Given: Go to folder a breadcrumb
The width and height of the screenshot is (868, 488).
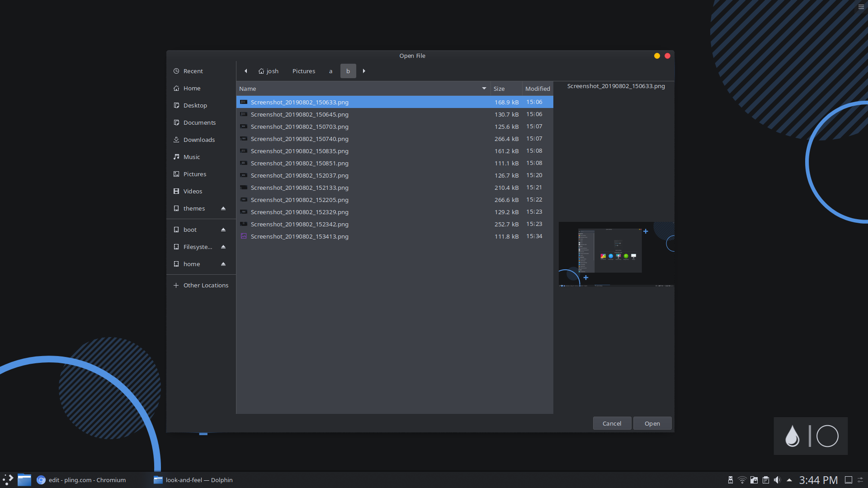Looking at the screenshot, I should [331, 71].
